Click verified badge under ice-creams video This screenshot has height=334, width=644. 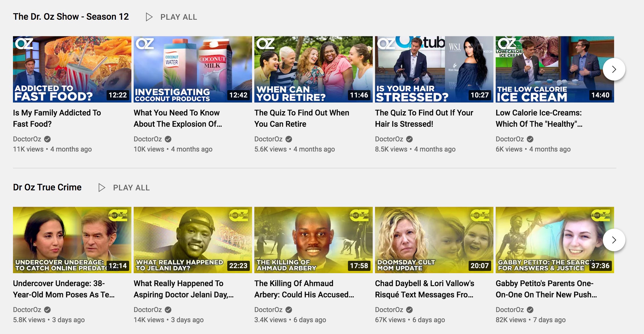[x=530, y=139]
